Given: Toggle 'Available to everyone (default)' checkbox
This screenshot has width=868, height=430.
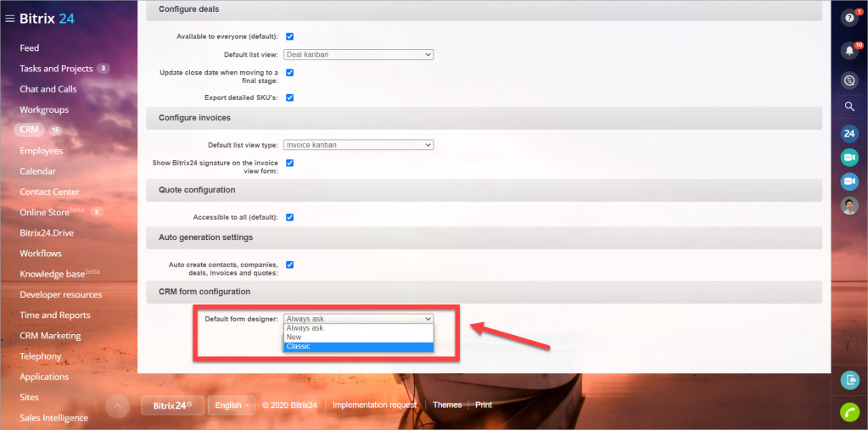Looking at the screenshot, I should [x=289, y=36].
